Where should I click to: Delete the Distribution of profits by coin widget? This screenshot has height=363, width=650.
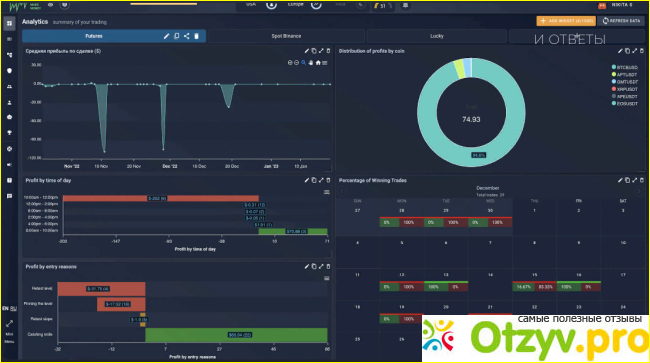tap(642, 51)
